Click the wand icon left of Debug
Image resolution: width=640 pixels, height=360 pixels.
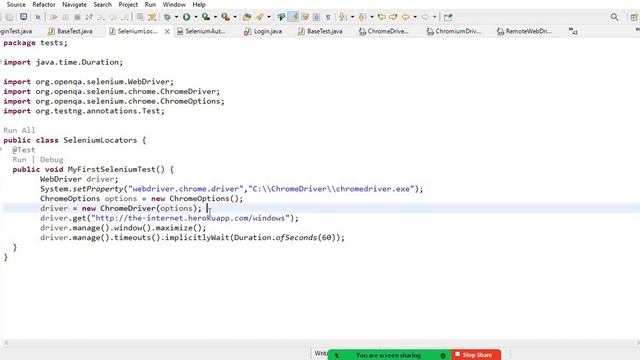coord(152,17)
